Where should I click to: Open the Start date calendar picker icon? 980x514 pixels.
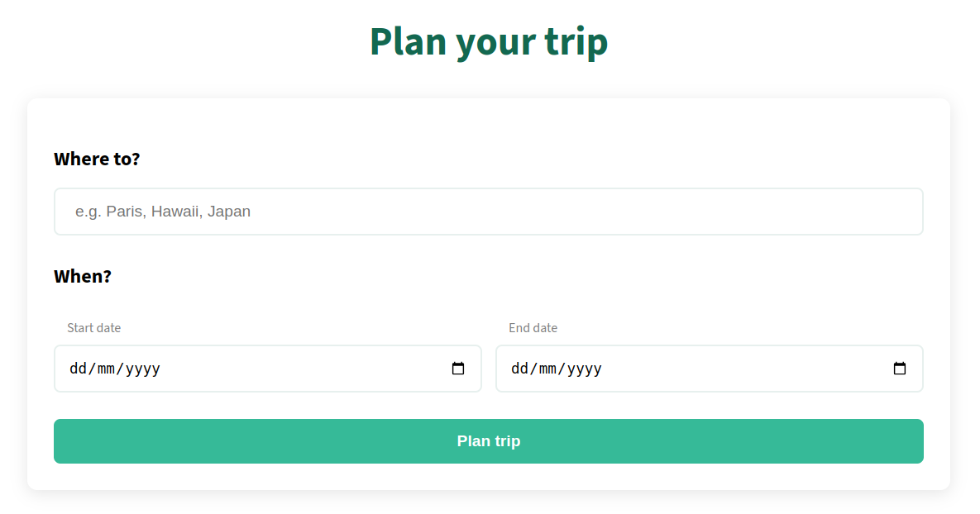point(458,369)
